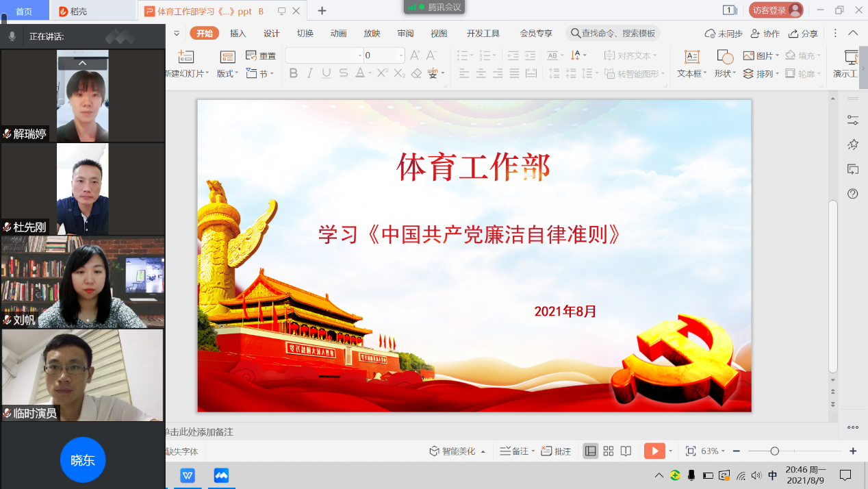Click the guest login (访客登录) button
Image resolution: width=868 pixels, height=489 pixels.
(776, 10)
